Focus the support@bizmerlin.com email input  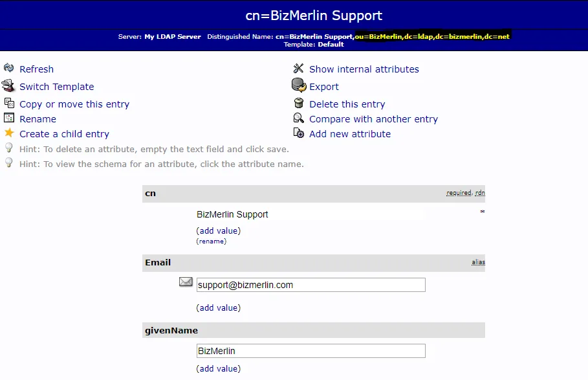(311, 285)
